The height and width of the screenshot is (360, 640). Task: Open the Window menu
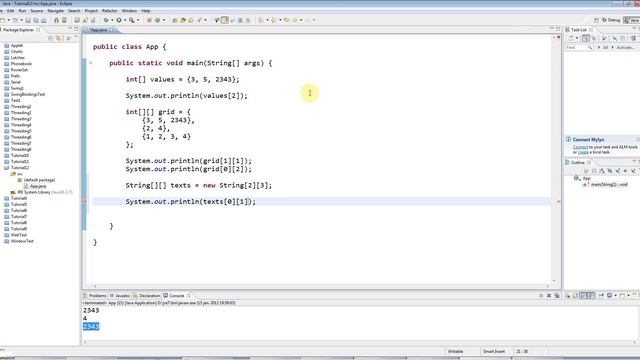tap(129, 11)
